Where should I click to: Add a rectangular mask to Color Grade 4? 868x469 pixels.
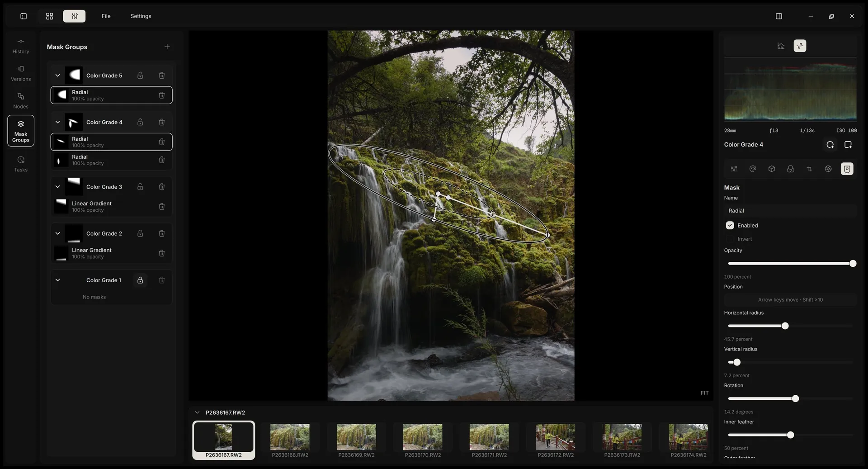click(848, 145)
